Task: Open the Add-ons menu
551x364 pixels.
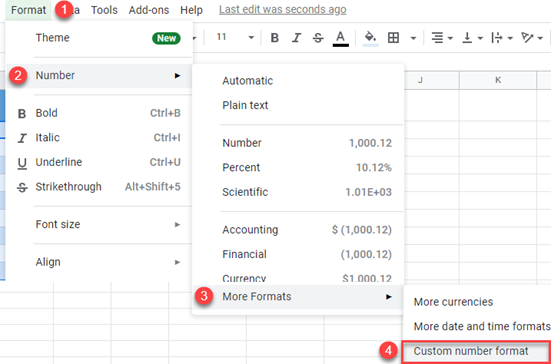Action: pos(149,10)
